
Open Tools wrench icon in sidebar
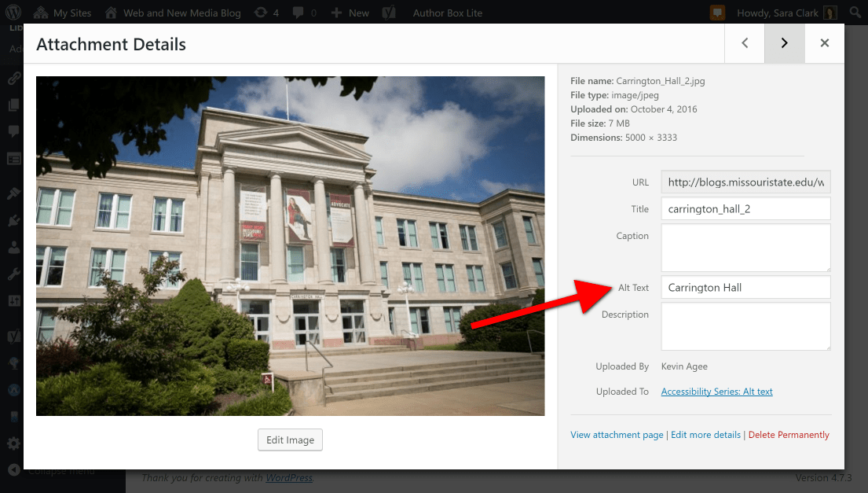14,274
